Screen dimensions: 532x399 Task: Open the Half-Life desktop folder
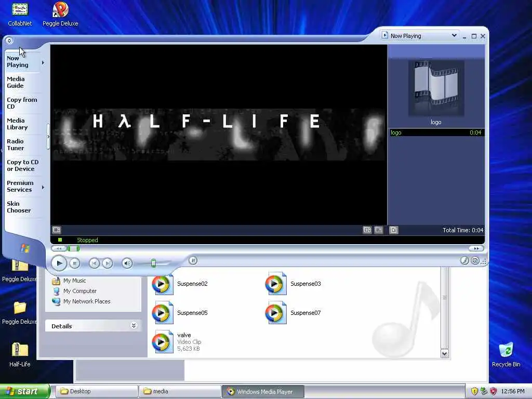tap(20, 354)
